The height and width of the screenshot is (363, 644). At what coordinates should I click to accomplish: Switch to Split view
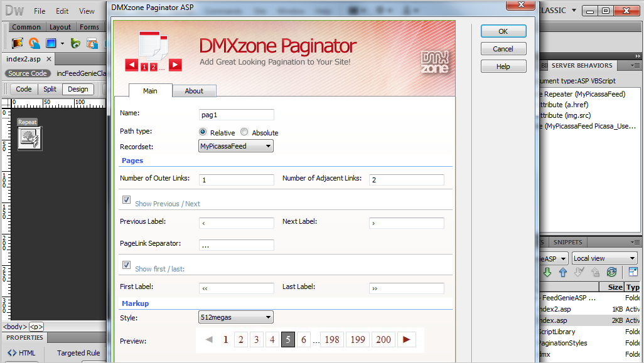(x=50, y=89)
